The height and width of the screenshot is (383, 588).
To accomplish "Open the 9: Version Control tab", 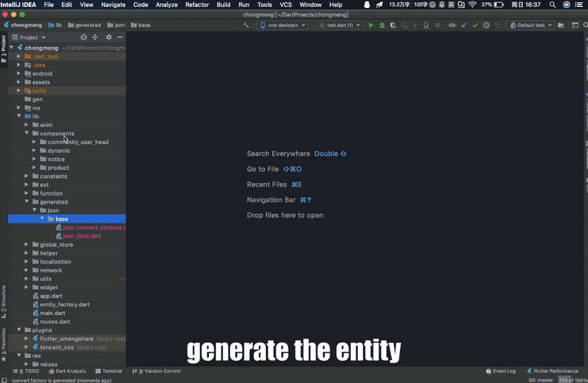I will (x=157, y=371).
